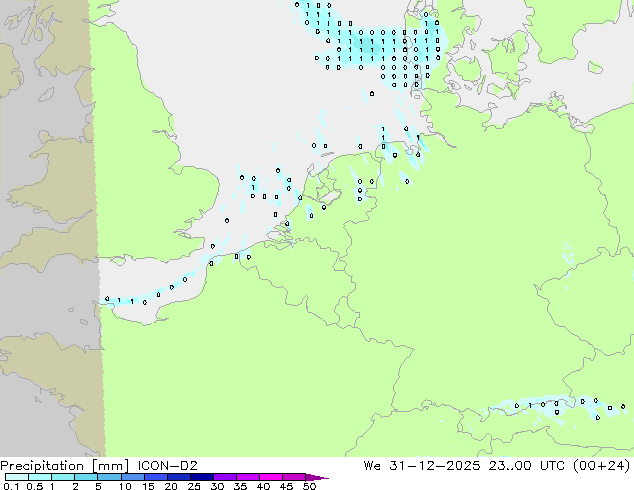
Task: Click the 25–30 mm dark blue legend box
Action: pyautogui.click(x=201, y=477)
